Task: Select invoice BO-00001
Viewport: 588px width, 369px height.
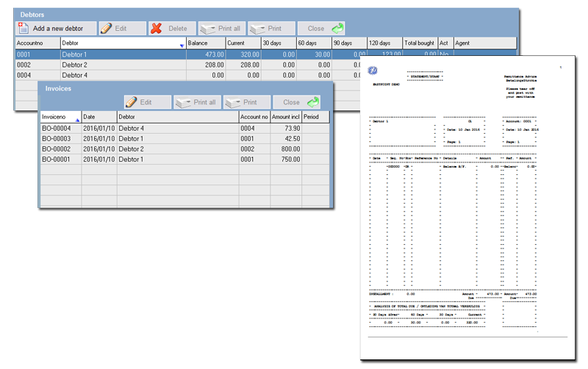Action: coord(185,159)
